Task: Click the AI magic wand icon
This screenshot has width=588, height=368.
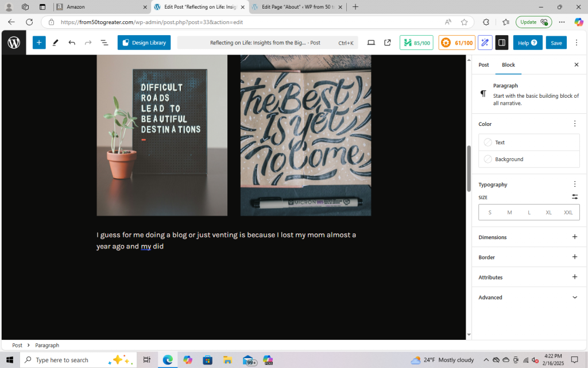Action: pyautogui.click(x=485, y=43)
